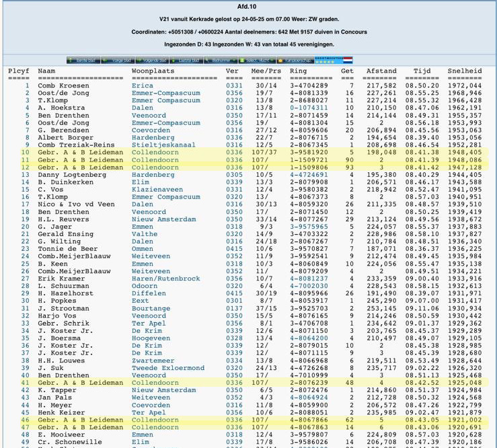497x448 pixels.
Task: Select the Afd.10 heading text
Action: tap(247, 7)
